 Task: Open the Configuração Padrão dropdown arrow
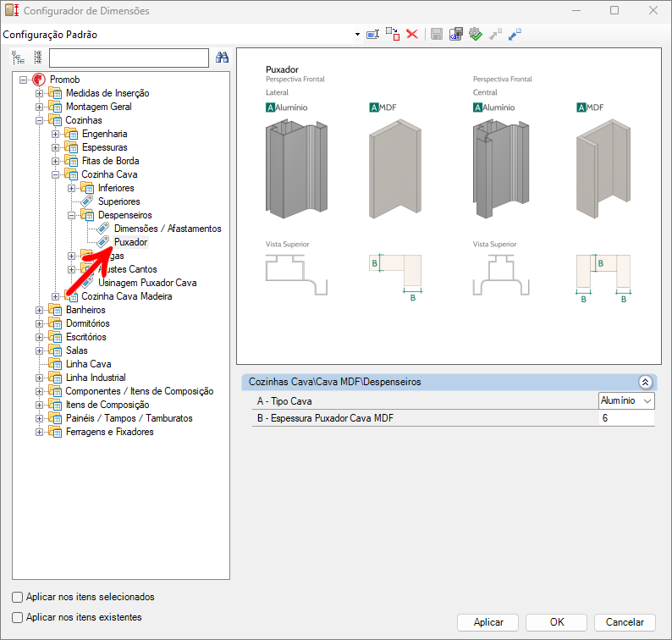tap(359, 35)
